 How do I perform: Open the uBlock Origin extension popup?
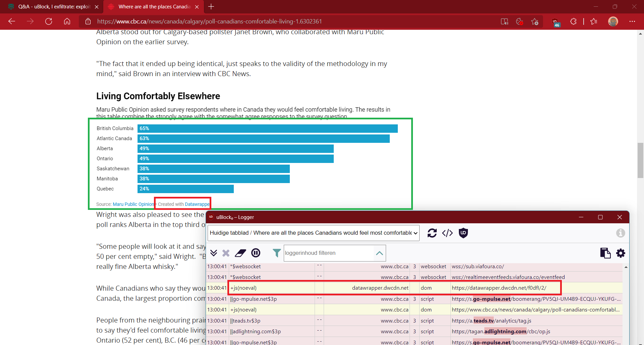(556, 22)
